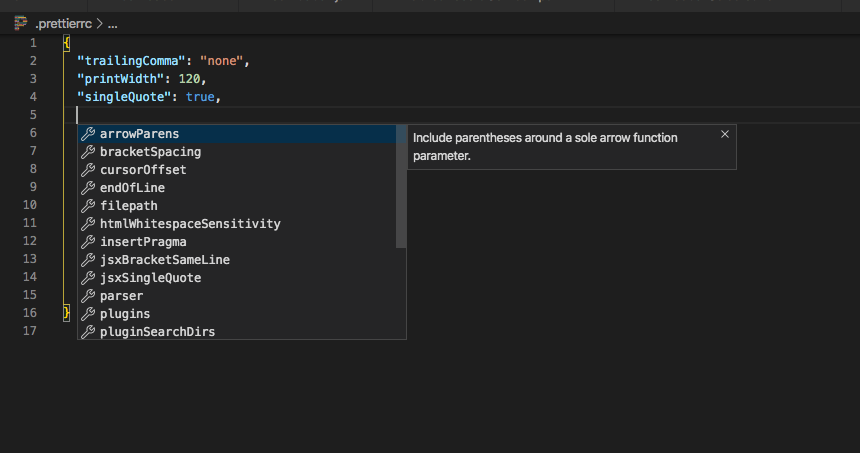Click the wrench icon beside jsxSingleQuote

point(88,278)
